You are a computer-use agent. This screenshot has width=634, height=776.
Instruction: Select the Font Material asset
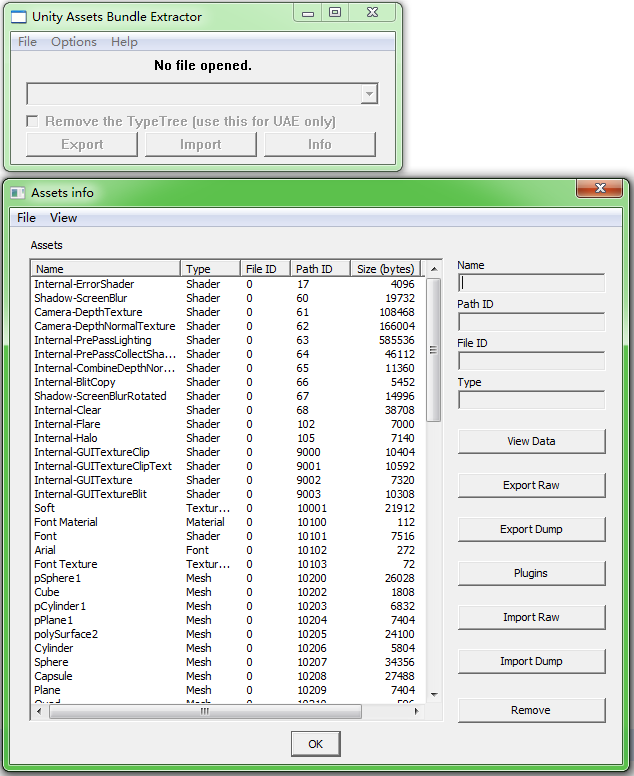(x=228, y=522)
